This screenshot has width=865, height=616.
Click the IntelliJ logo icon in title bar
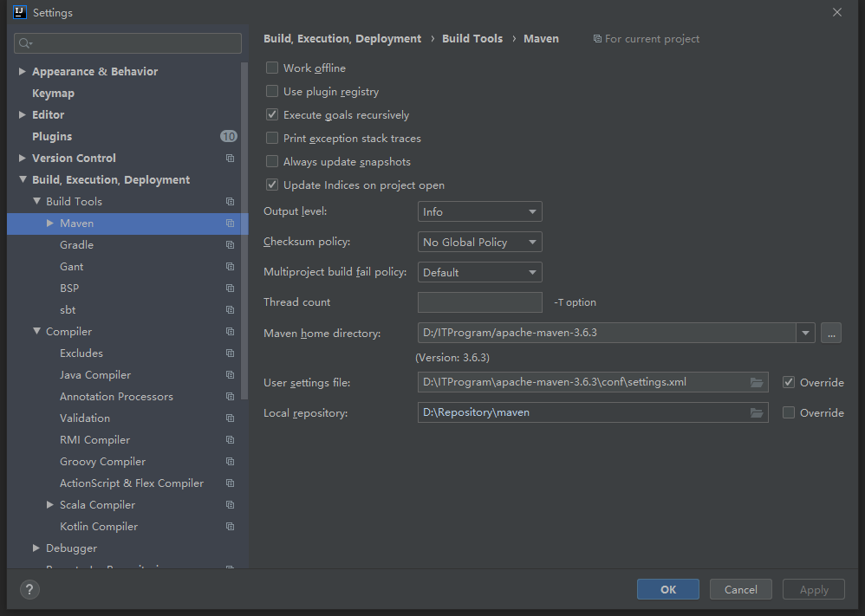click(19, 12)
